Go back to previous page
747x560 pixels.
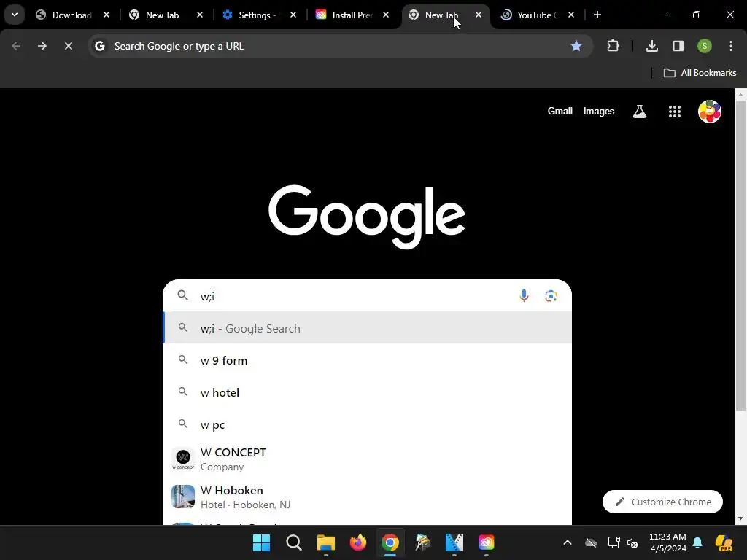[16, 46]
